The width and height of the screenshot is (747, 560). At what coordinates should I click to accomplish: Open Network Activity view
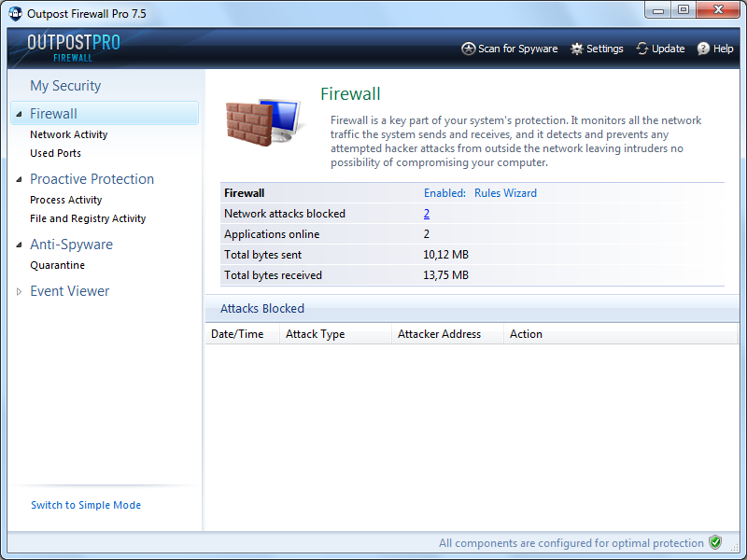click(68, 134)
